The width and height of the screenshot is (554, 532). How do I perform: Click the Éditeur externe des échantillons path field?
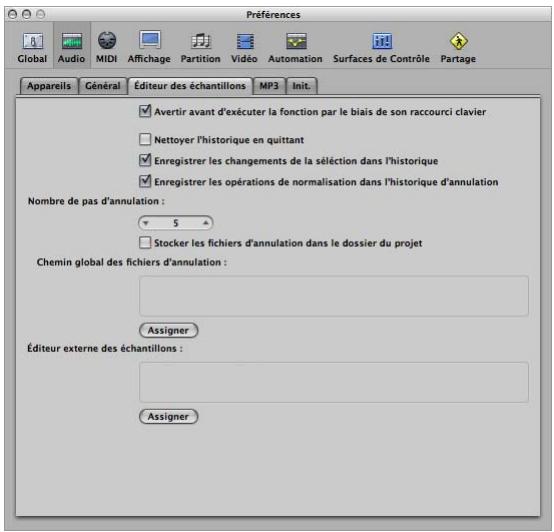(334, 382)
